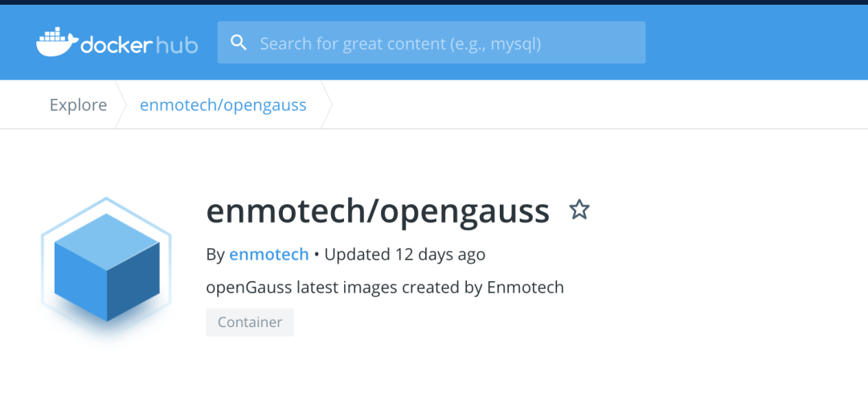Click the 'docker' wordmark text
Screen dimensions: 868x393
click(116, 44)
